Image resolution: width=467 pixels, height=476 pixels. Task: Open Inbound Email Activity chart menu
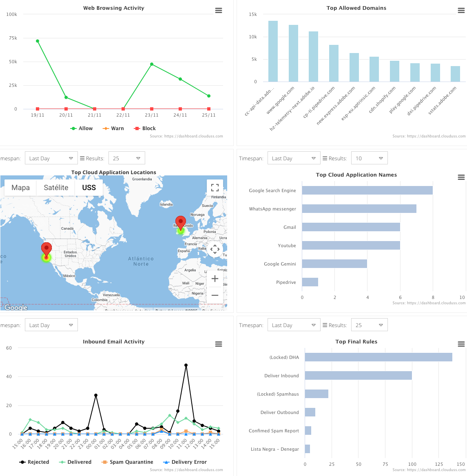point(219,344)
